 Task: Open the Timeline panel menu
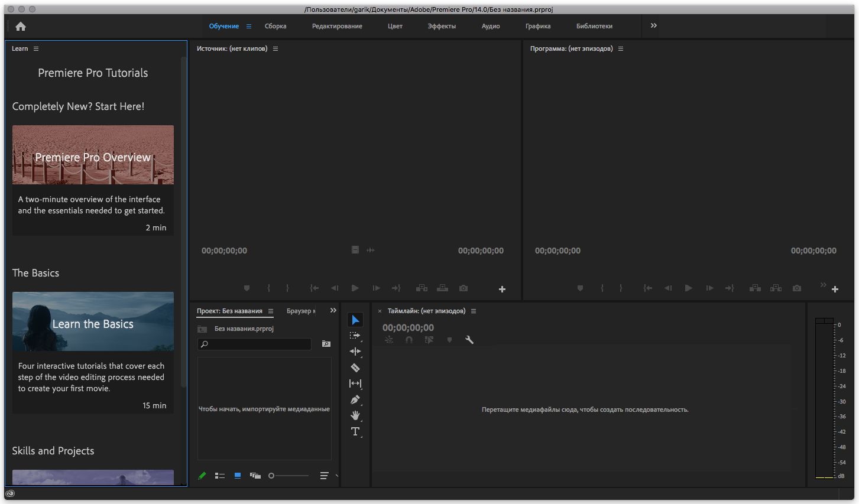click(474, 311)
